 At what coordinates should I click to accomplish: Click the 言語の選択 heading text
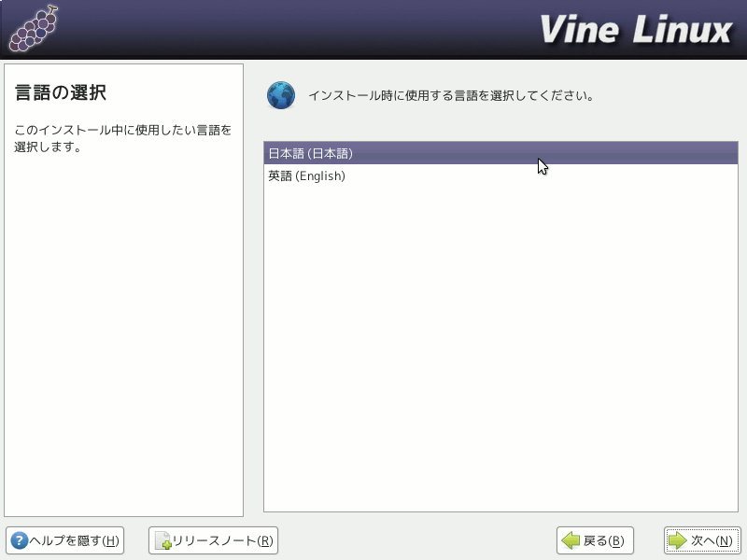click(x=61, y=92)
